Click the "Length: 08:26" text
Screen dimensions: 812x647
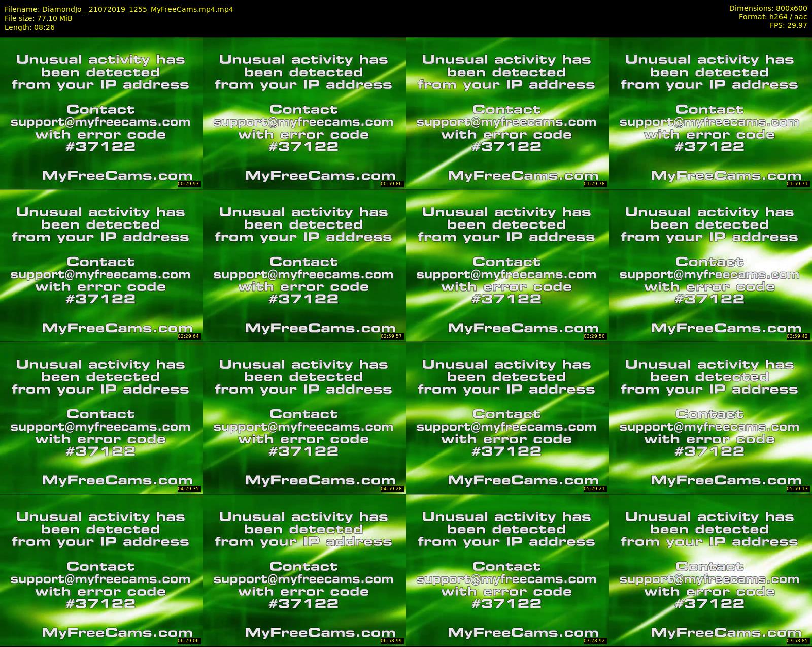[29, 27]
